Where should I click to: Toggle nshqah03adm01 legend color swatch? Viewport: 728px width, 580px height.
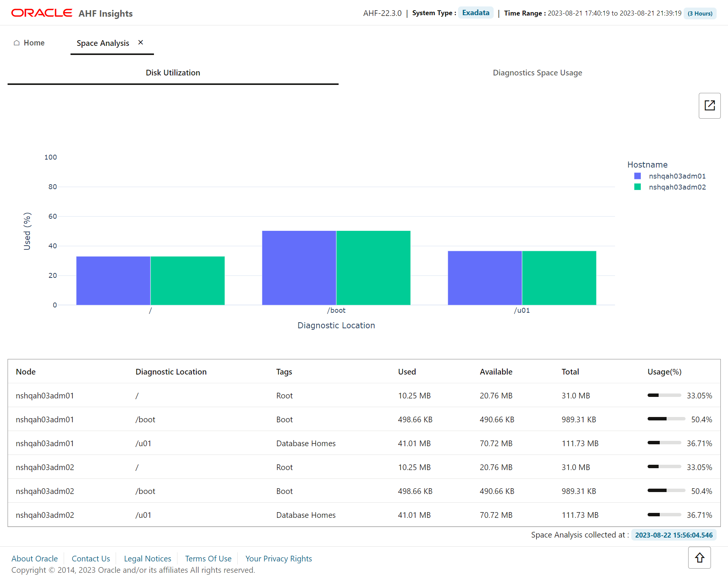click(x=637, y=176)
